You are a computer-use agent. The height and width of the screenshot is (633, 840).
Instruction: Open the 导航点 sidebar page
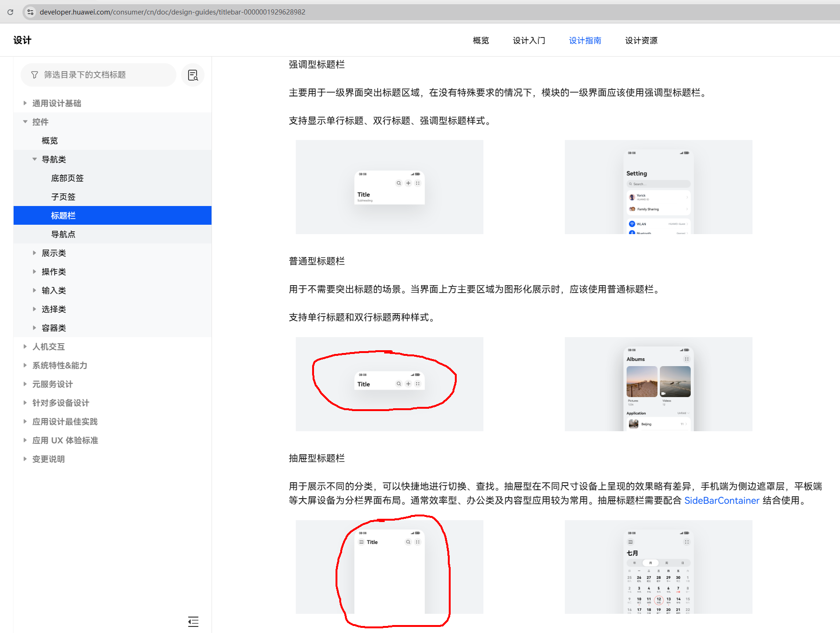click(x=63, y=234)
